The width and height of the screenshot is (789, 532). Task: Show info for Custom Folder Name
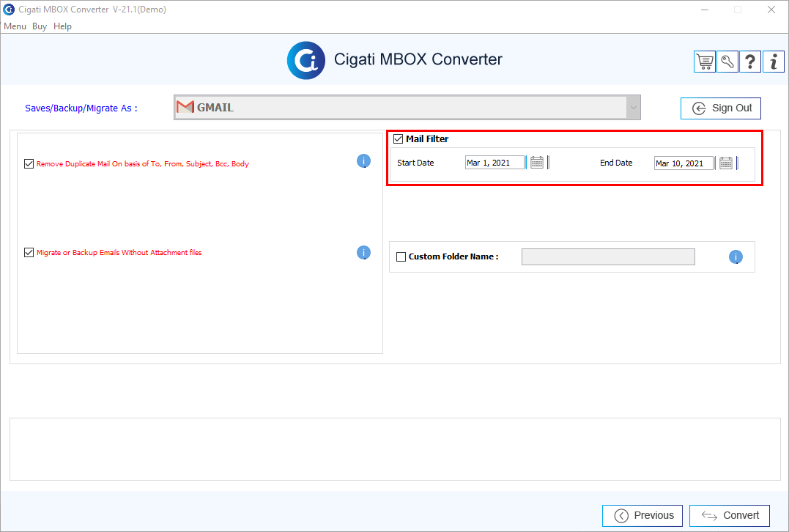coord(736,257)
